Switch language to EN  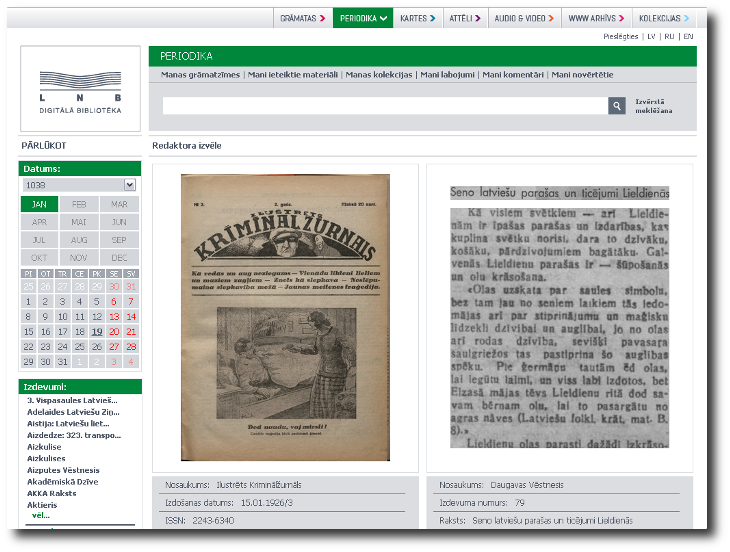click(x=688, y=36)
